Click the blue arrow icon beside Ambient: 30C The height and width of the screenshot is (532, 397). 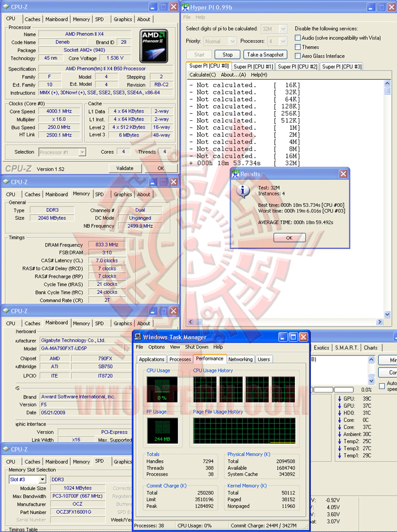339,434
